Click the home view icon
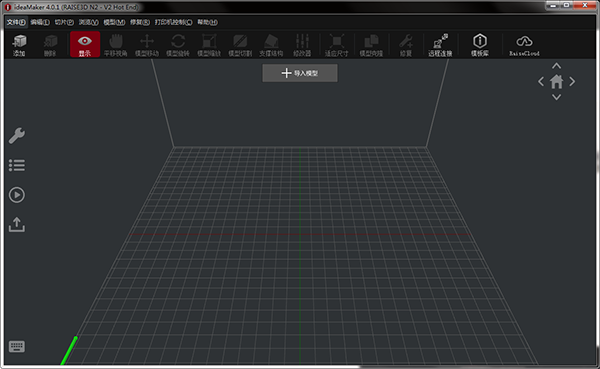Image resolution: width=600 pixels, height=369 pixels. point(556,82)
